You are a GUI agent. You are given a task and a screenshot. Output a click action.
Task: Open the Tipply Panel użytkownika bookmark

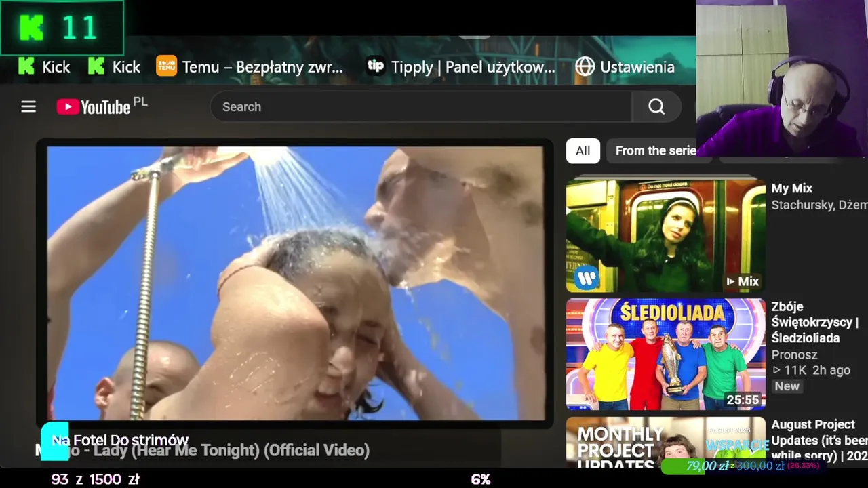click(x=460, y=66)
